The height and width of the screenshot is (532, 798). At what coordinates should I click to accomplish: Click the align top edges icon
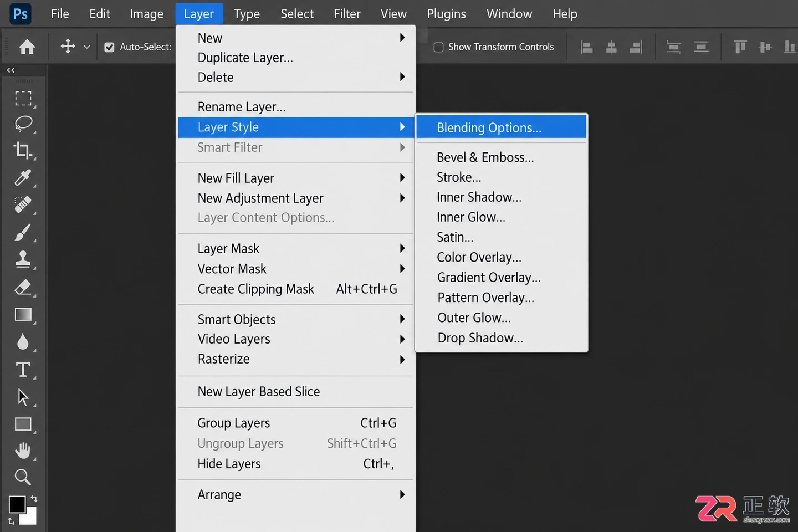point(740,47)
